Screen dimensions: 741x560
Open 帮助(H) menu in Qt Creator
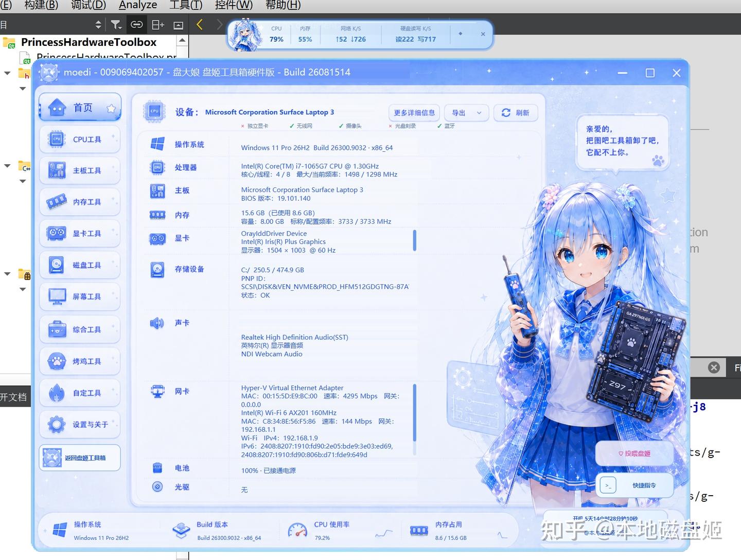pyautogui.click(x=283, y=5)
